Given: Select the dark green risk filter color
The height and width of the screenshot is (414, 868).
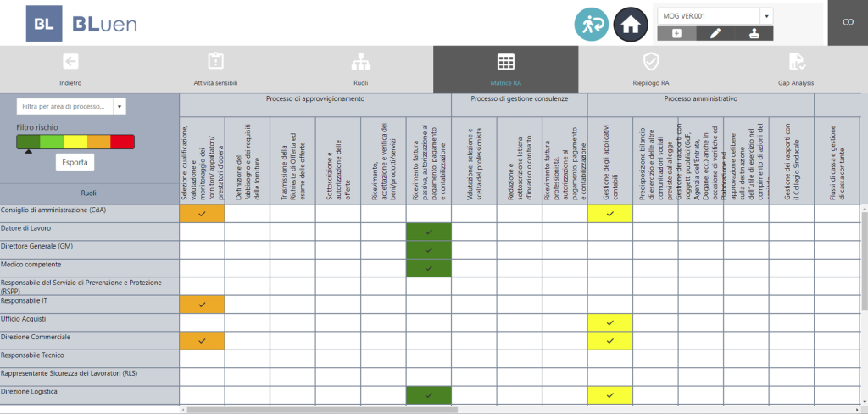Looking at the screenshot, I should point(28,142).
